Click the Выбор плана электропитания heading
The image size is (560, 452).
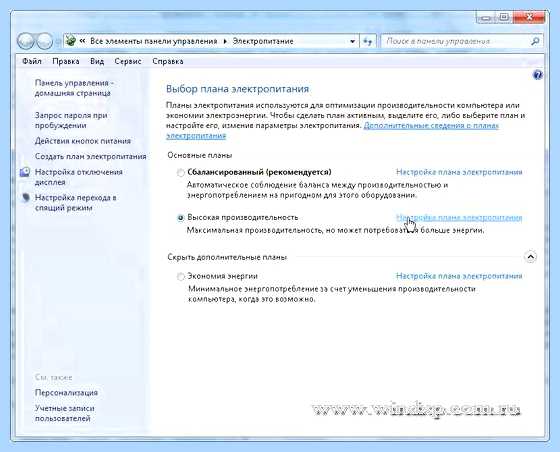tap(237, 89)
